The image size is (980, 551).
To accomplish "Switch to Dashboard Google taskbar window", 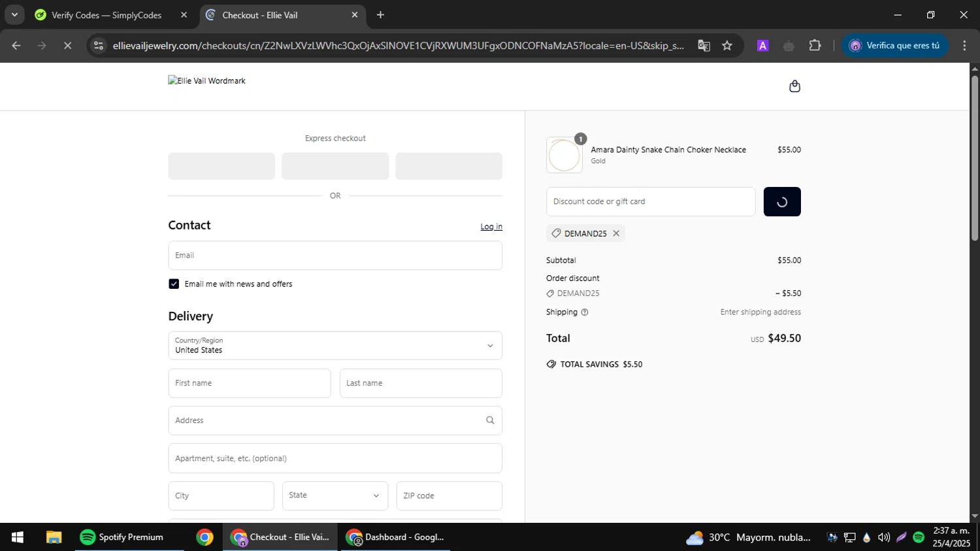I will (395, 537).
